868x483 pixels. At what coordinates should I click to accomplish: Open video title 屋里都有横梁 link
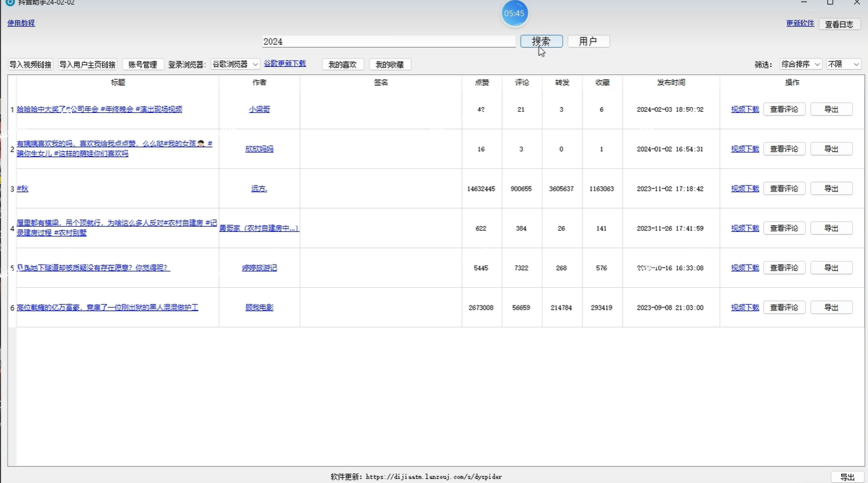[117, 228]
